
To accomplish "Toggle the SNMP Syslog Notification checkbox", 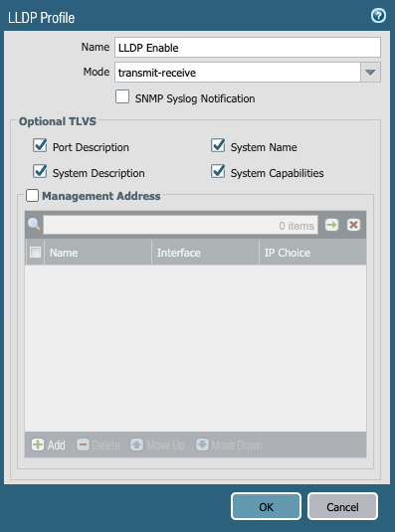I will coord(122,96).
